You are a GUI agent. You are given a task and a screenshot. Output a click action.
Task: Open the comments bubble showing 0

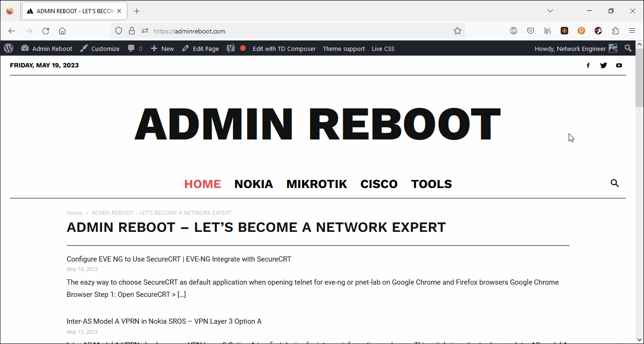135,49
